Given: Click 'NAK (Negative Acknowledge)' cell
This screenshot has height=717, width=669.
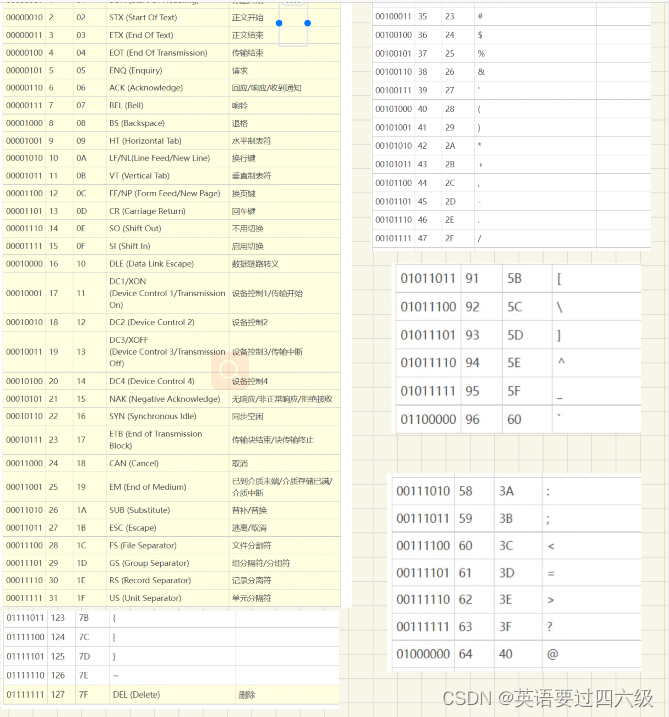Looking at the screenshot, I should pyautogui.click(x=165, y=399).
